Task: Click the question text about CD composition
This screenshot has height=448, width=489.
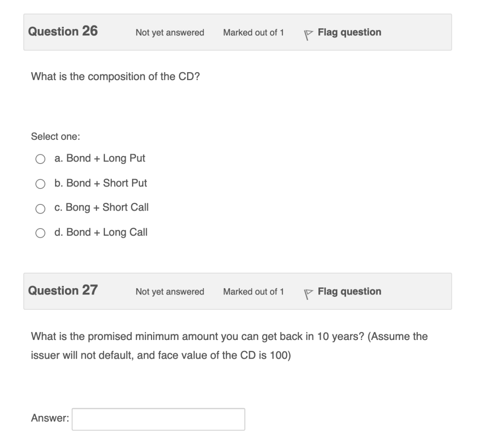Action: (x=115, y=76)
